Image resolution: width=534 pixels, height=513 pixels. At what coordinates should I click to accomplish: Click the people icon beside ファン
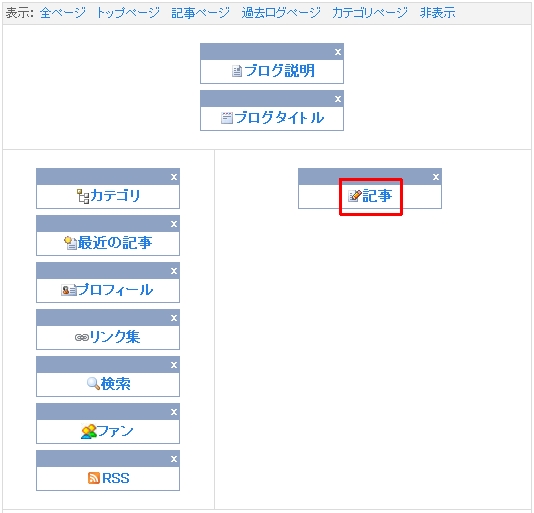click(x=89, y=431)
